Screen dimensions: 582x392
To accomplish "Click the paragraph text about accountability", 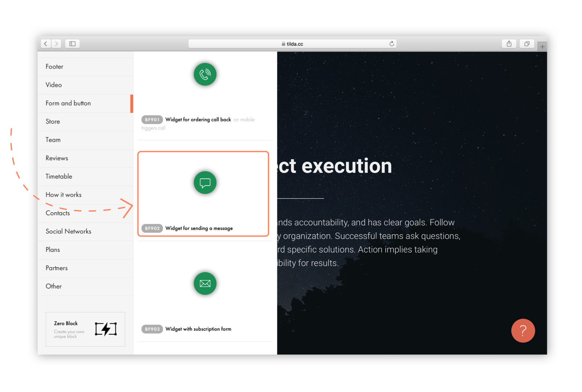I will click(x=369, y=243).
